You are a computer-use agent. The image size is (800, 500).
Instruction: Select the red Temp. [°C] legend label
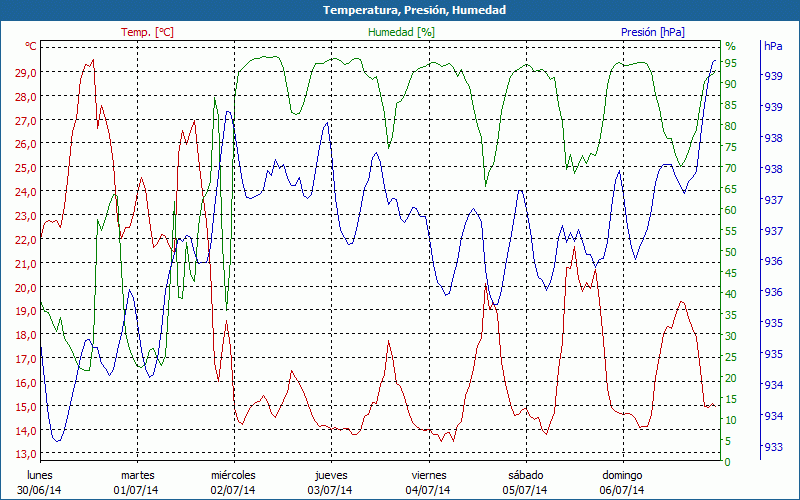(x=147, y=32)
